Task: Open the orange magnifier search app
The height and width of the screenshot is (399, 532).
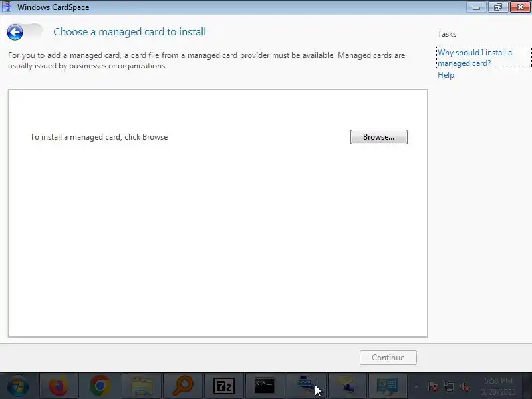Action: (183, 386)
